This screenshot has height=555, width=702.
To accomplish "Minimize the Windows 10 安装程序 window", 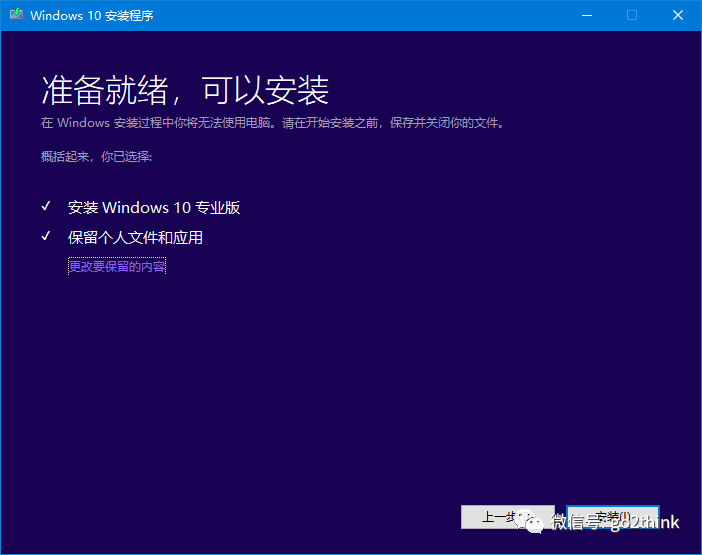I will point(587,15).
